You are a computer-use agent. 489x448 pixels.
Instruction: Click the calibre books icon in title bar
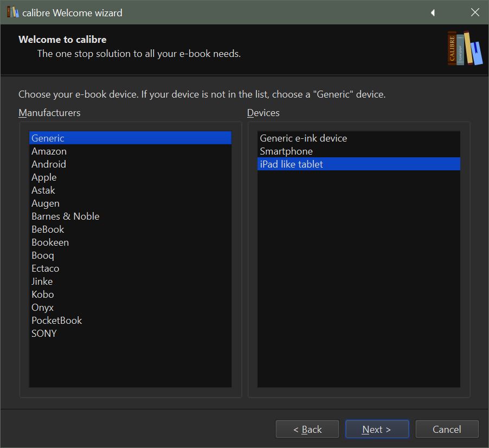coord(13,12)
